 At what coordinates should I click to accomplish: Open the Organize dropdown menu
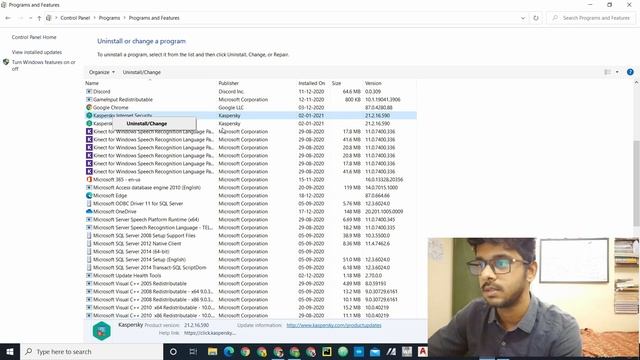(x=102, y=72)
